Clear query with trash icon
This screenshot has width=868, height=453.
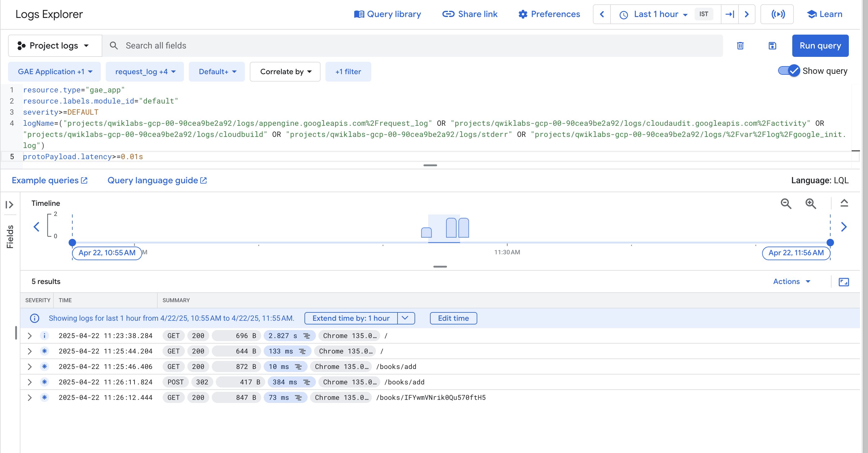pos(740,45)
